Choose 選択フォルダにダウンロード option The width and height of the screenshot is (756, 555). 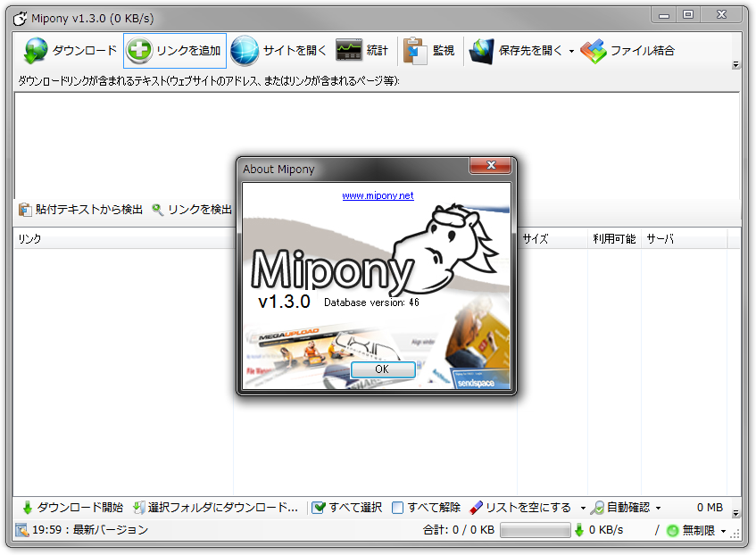pos(215,508)
